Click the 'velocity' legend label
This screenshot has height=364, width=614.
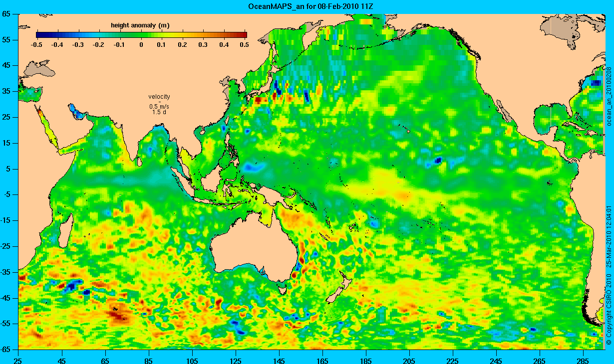(x=159, y=97)
